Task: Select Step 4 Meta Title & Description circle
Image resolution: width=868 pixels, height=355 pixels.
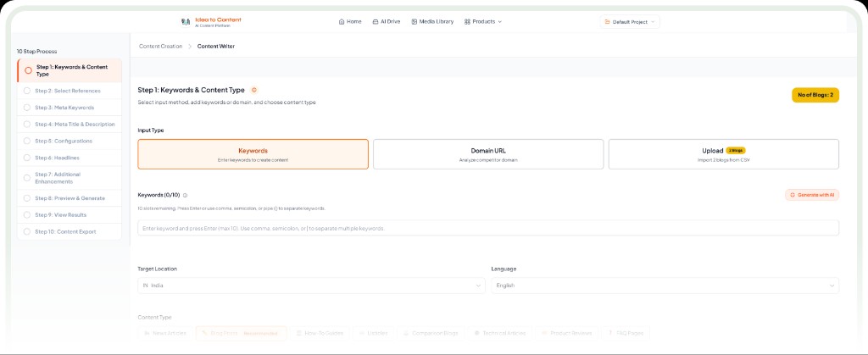Action: pyautogui.click(x=27, y=125)
